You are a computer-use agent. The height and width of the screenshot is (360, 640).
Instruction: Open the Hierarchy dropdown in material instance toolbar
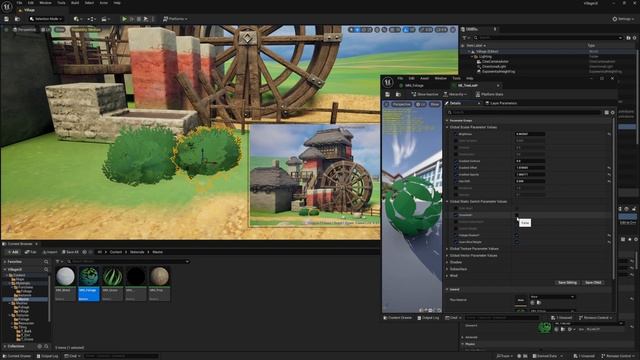[x=455, y=94]
